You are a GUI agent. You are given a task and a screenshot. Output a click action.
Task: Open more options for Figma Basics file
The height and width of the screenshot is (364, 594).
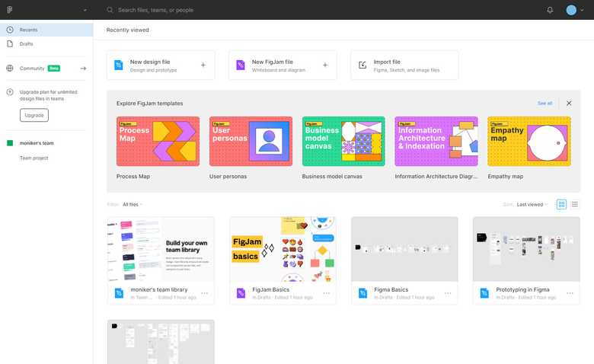448,292
